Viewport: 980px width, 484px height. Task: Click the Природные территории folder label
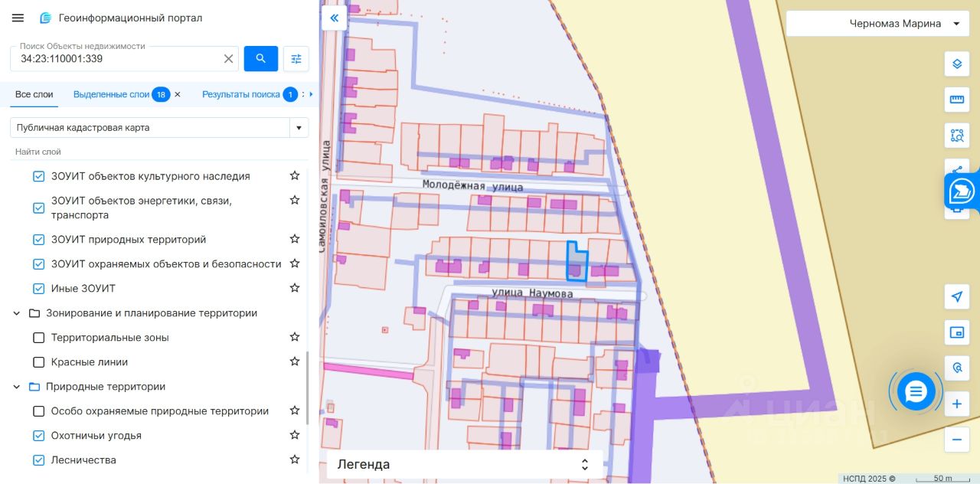click(x=106, y=387)
